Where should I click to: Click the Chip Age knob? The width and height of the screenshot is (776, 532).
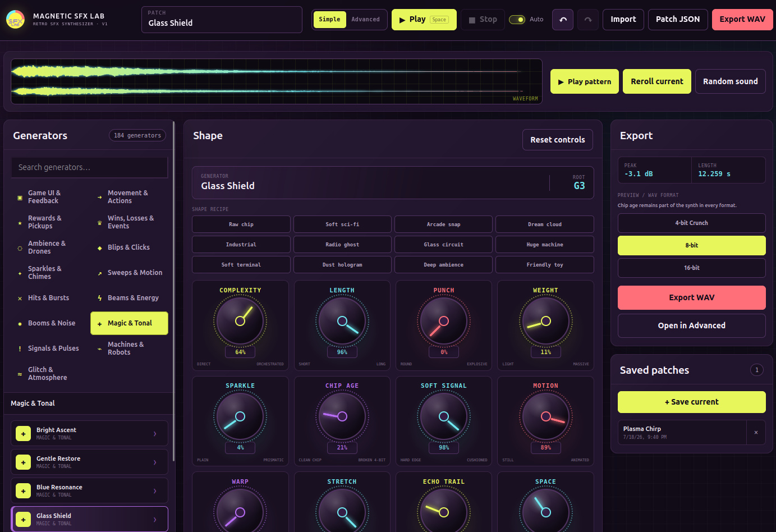point(342,416)
